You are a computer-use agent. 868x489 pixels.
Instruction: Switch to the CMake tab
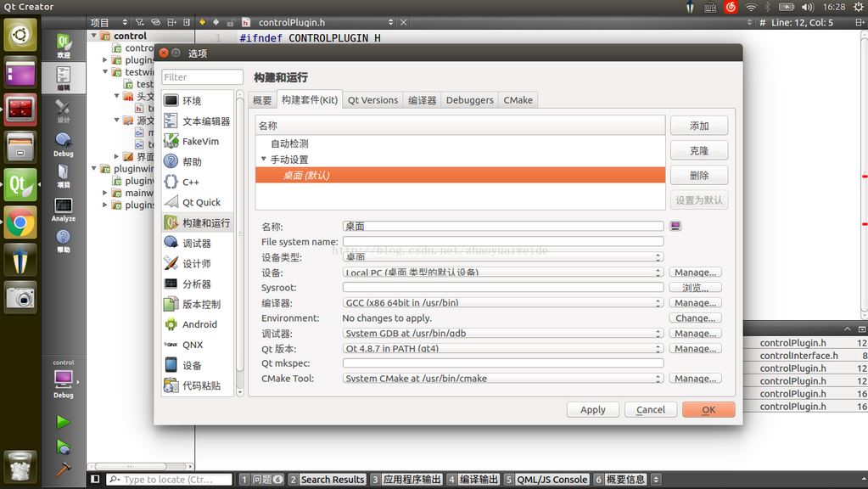coord(518,100)
